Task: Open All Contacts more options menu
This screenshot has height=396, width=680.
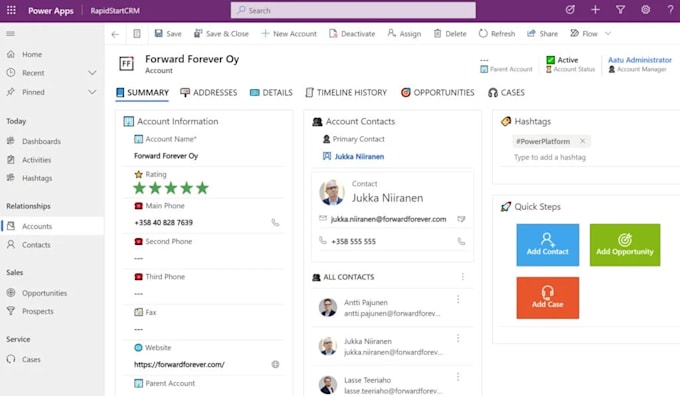Action: pos(463,277)
